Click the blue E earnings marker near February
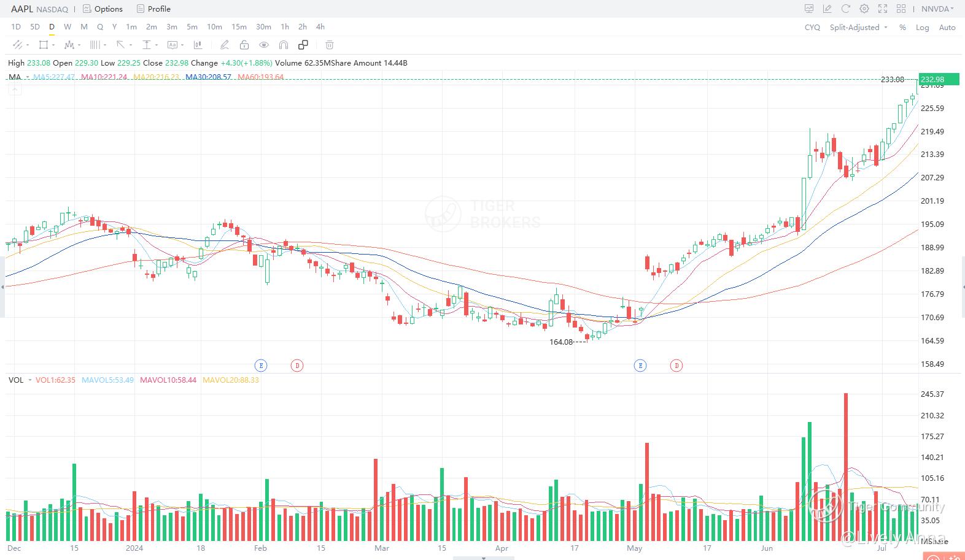The height and width of the screenshot is (560, 965). click(261, 366)
